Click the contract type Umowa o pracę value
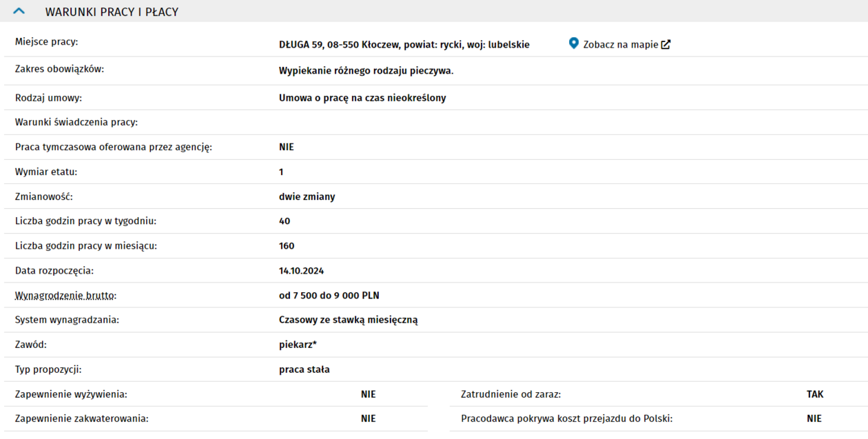 [362, 98]
